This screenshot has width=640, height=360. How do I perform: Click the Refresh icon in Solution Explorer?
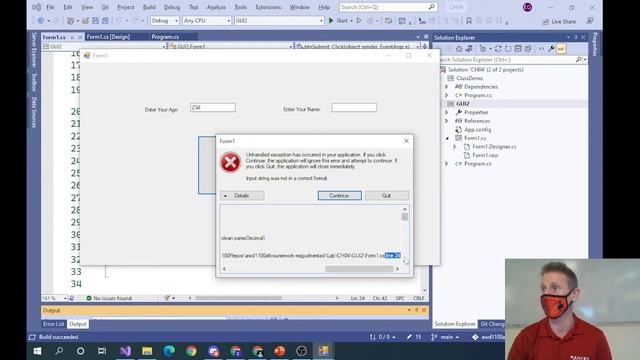pos(508,49)
